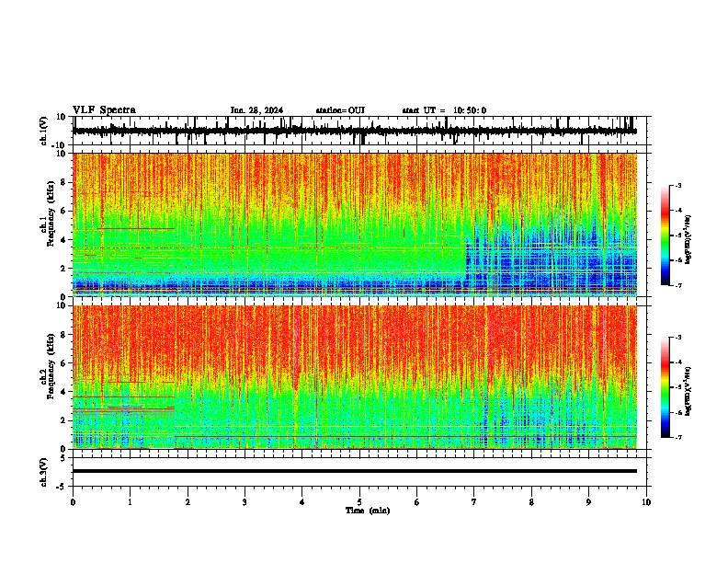The width and height of the screenshot is (728, 563).
Task: Click time axis tick label "4"
Action: (302, 502)
